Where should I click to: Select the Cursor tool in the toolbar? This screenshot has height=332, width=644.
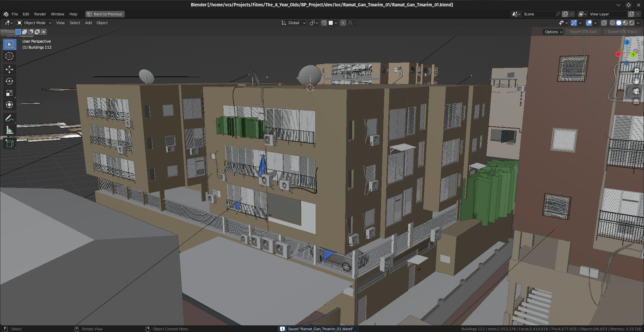(x=9, y=56)
